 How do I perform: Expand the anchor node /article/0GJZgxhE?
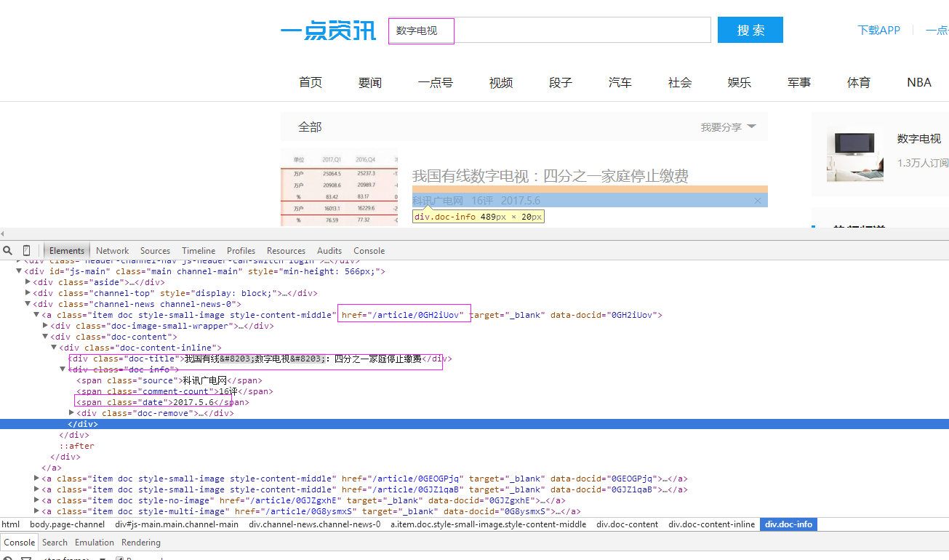37,500
